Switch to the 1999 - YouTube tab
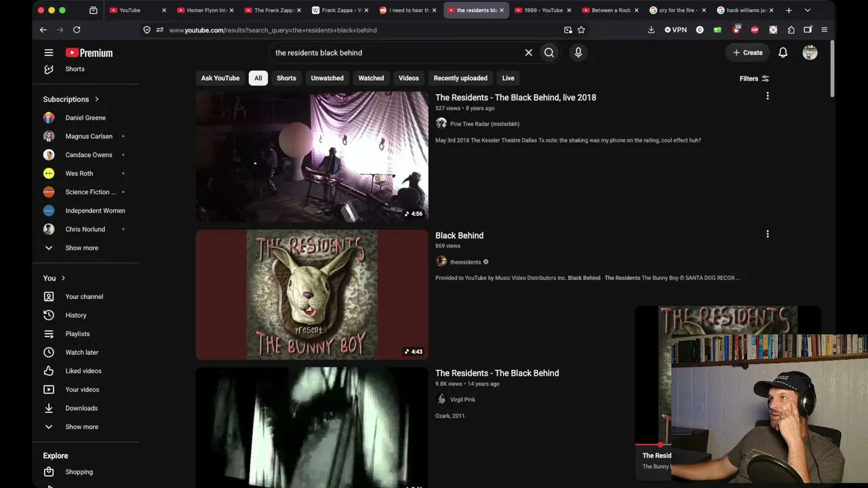 541,10
